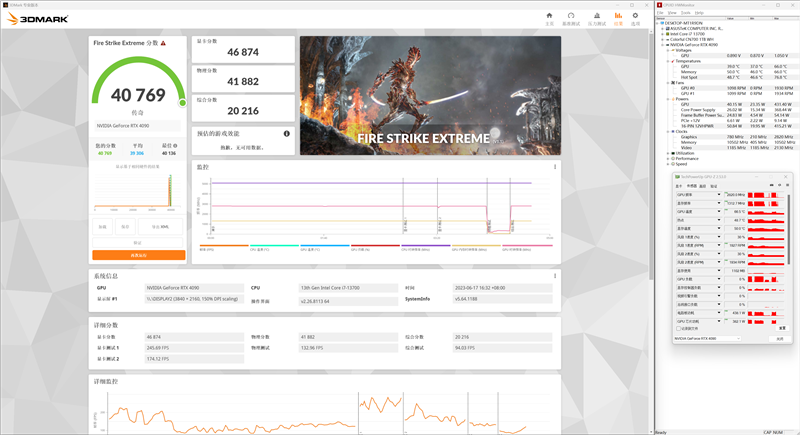Open the three-dot menu of the 监控 panel
This screenshot has width=800, height=435.
tap(555, 167)
